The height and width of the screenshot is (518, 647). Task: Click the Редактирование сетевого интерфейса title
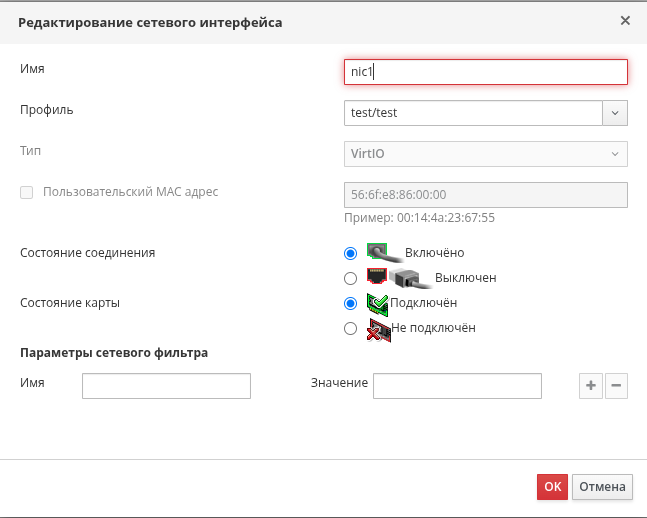tap(150, 23)
